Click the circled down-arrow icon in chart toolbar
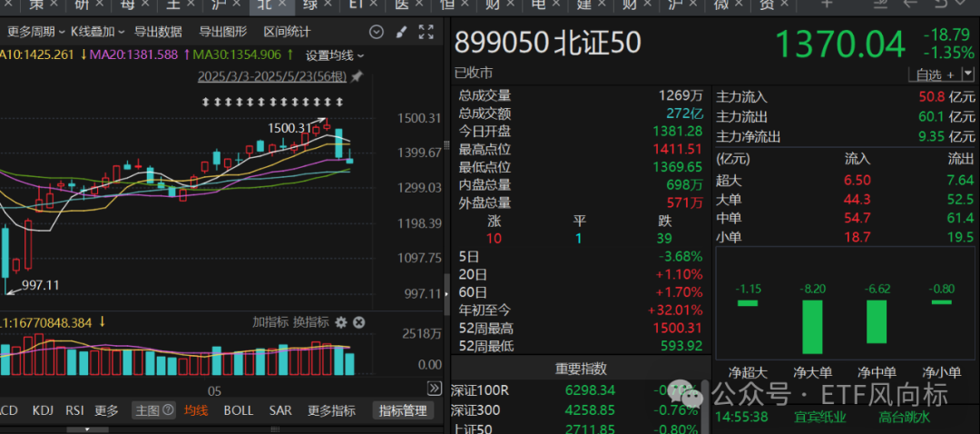Image resolution: width=980 pixels, height=434 pixels. coord(377,33)
